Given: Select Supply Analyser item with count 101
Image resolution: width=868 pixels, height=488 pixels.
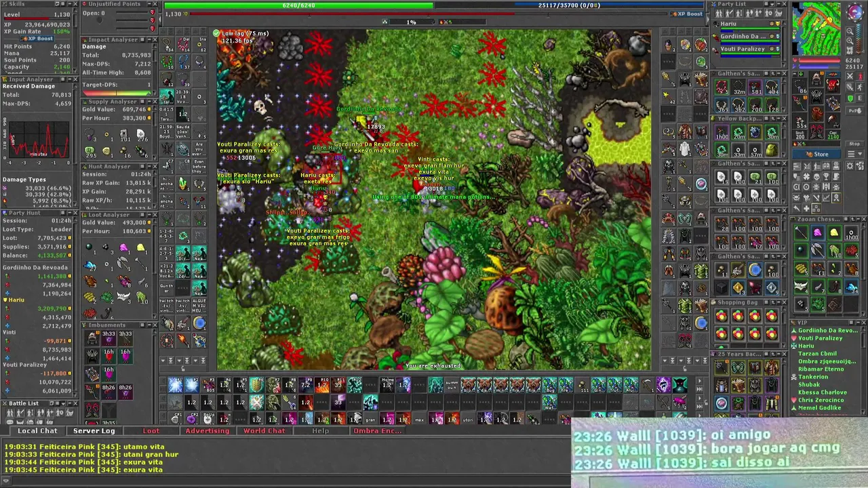Looking at the screenshot, I should pos(124,134).
